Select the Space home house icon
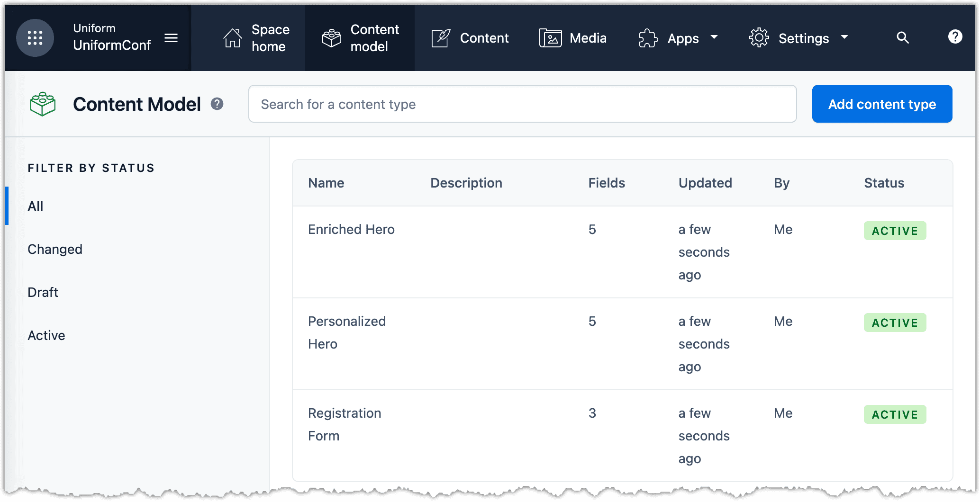Screen dimensions: 980x502 (x=232, y=38)
